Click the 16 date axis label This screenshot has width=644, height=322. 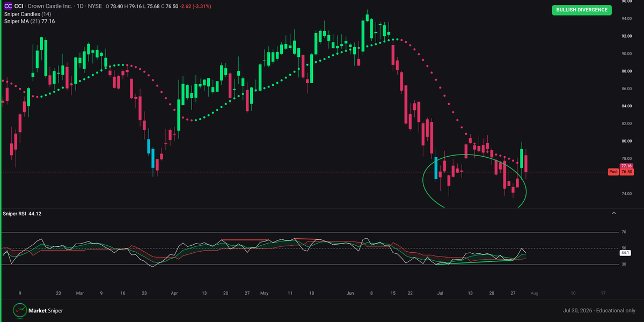tap(123, 294)
